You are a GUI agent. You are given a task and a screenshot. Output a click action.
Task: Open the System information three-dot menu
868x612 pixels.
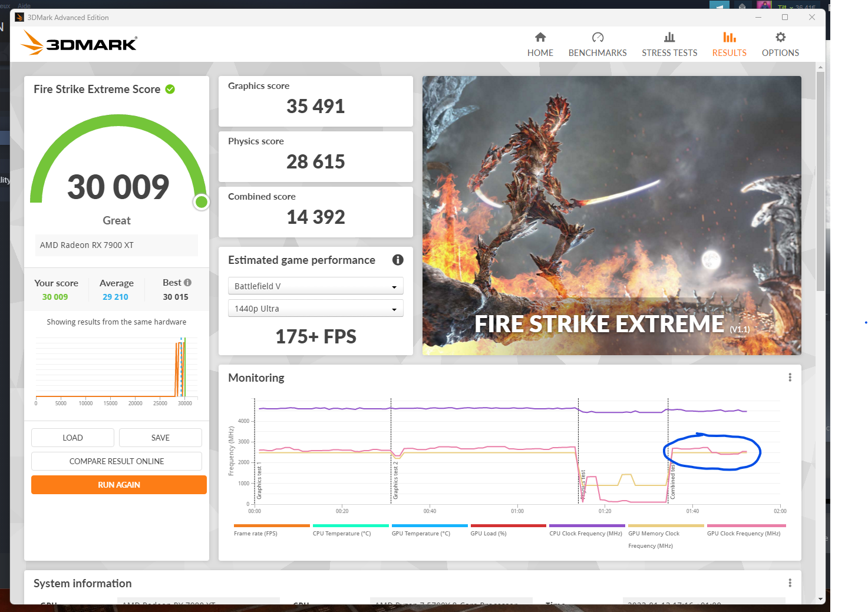[790, 583]
